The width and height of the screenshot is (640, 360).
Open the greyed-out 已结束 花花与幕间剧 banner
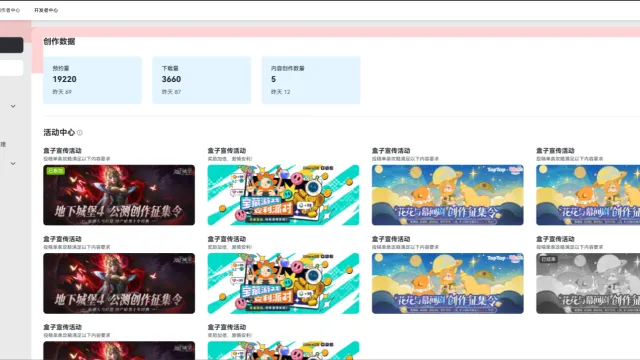point(588,283)
